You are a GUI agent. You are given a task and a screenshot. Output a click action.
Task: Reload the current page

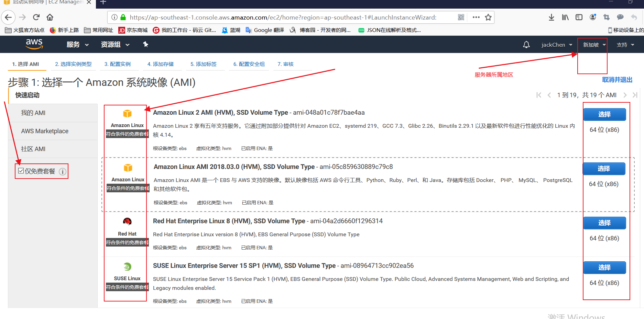tap(36, 17)
